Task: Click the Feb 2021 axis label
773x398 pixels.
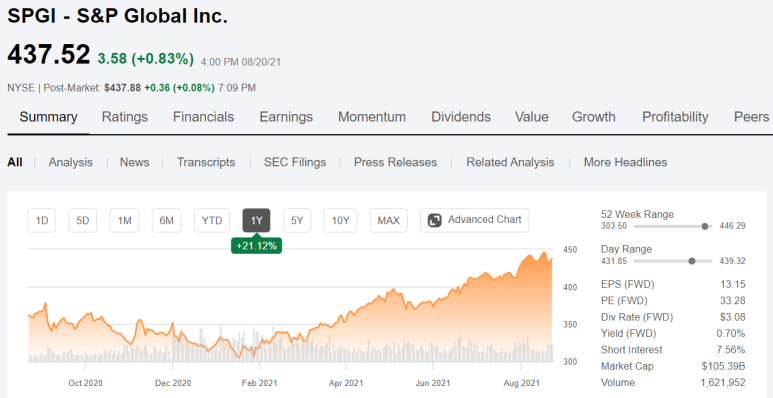Action: coord(259,383)
